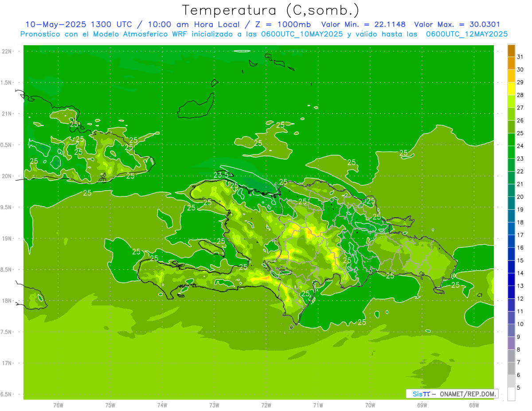Click the 9.5N latitude axis label
This screenshot has width=532, height=411.
coord(7,207)
